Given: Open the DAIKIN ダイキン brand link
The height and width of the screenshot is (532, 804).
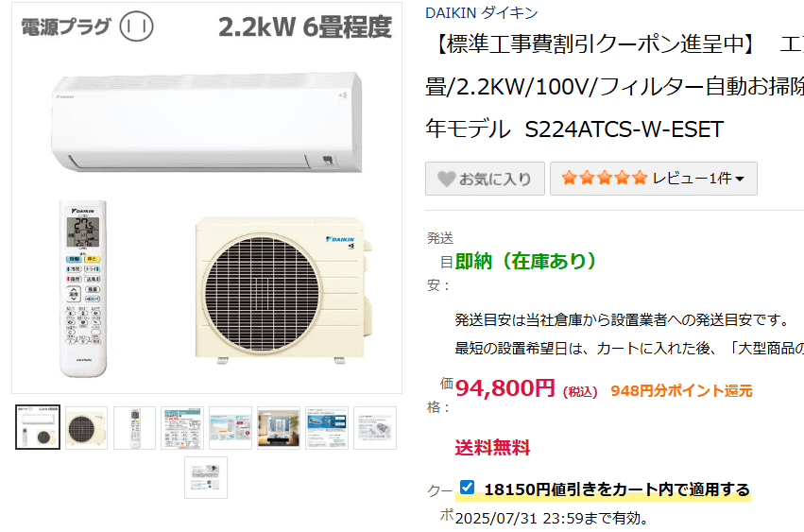Looking at the screenshot, I should tap(482, 13).
